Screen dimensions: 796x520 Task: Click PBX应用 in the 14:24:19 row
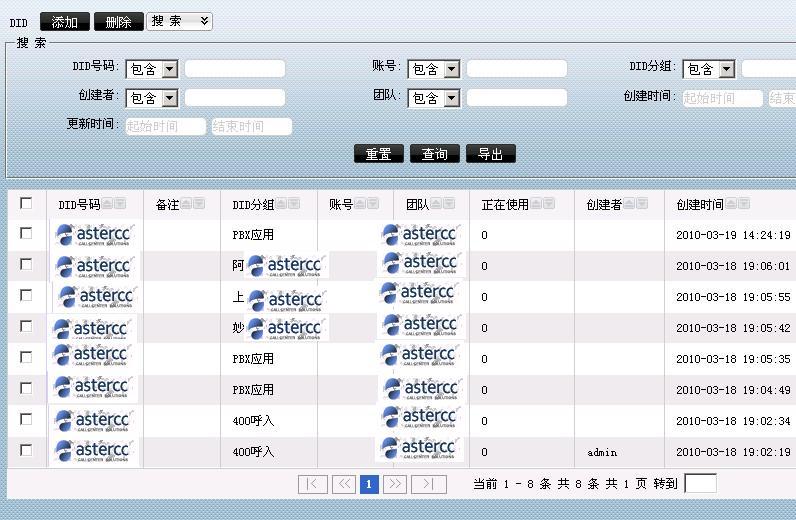tap(253, 235)
